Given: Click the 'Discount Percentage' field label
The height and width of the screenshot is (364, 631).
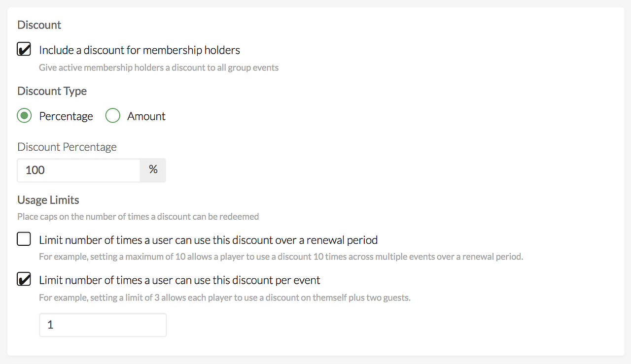Looking at the screenshot, I should [x=67, y=147].
